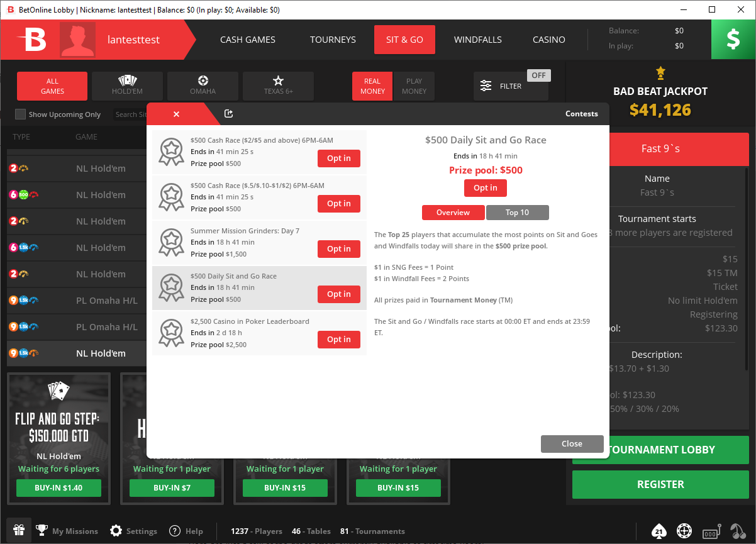Select contest '$500 Cash Race ($.5/$.10-$1/$2) 6PM-6AM'
The height and width of the screenshot is (544, 756).
click(x=259, y=197)
